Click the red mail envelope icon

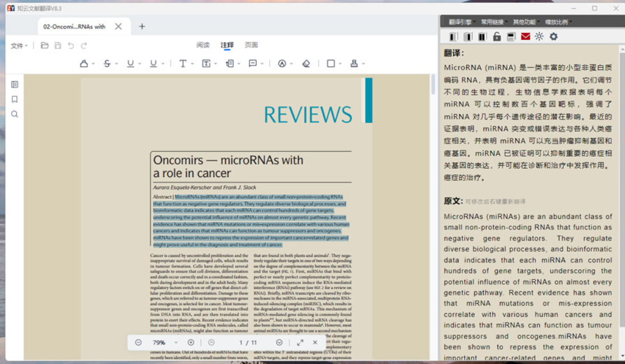click(525, 37)
